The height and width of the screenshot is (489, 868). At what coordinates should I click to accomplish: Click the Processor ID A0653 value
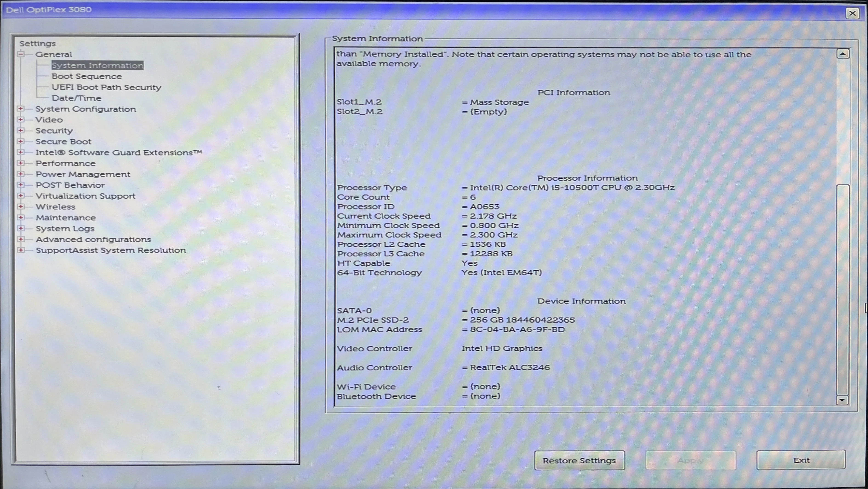pos(484,207)
